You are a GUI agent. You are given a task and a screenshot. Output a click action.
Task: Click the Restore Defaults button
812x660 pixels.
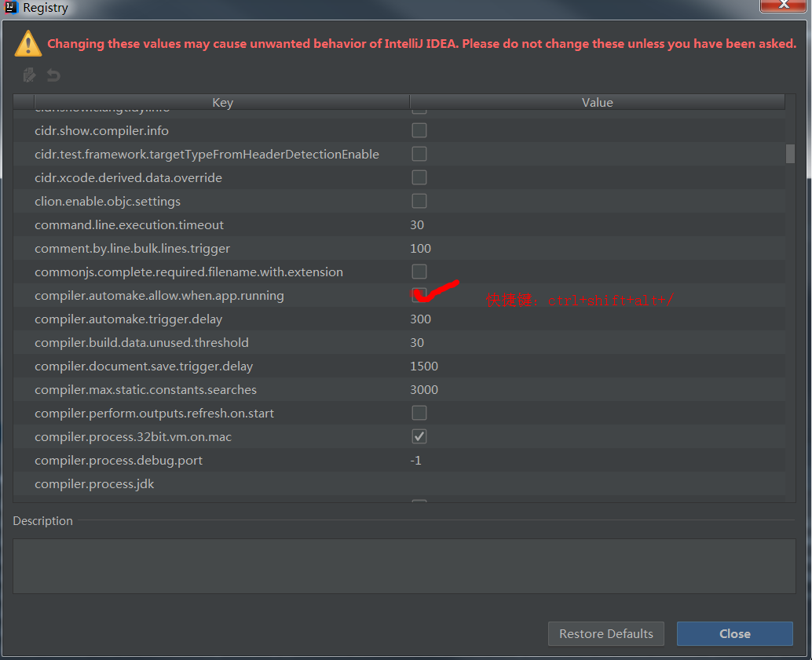pos(606,633)
